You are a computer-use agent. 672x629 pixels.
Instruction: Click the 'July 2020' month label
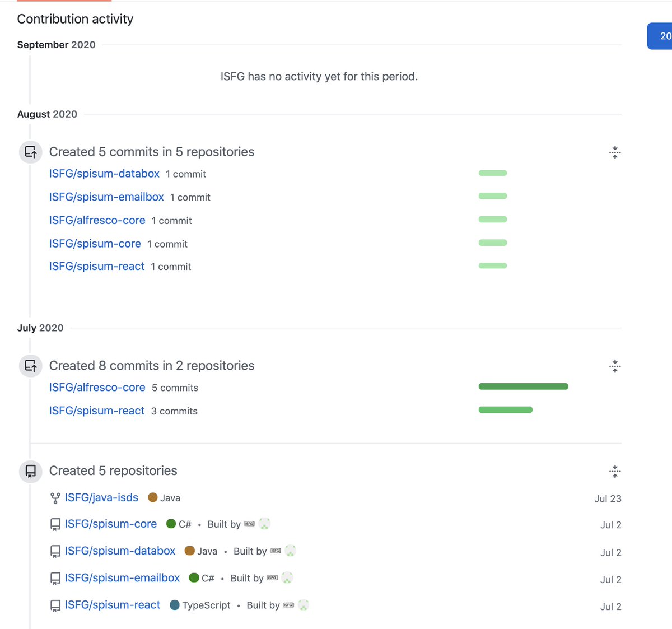pyautogui.click(x=40, y=328)
